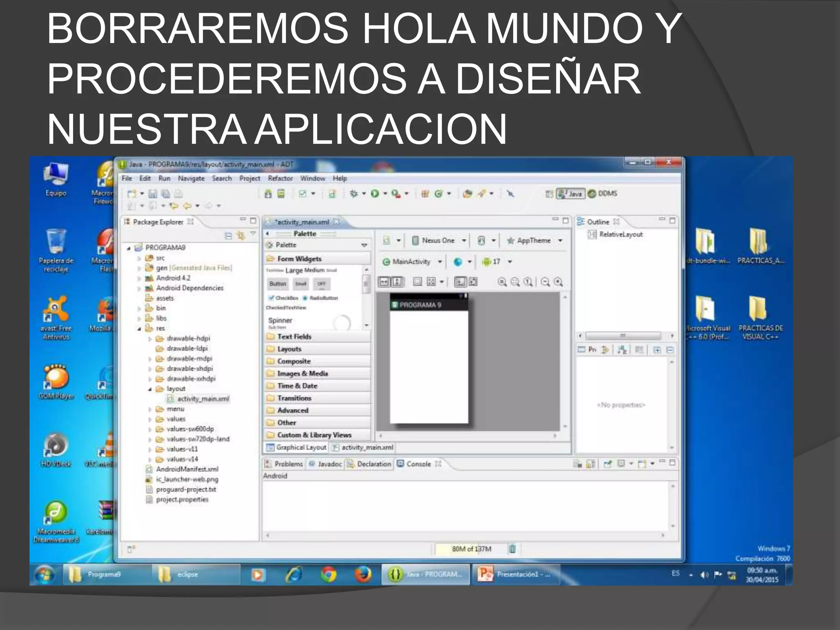Open the Palette options dropdown arrow
The width and height of the screenshot is (840, 630).
point(364,245)
